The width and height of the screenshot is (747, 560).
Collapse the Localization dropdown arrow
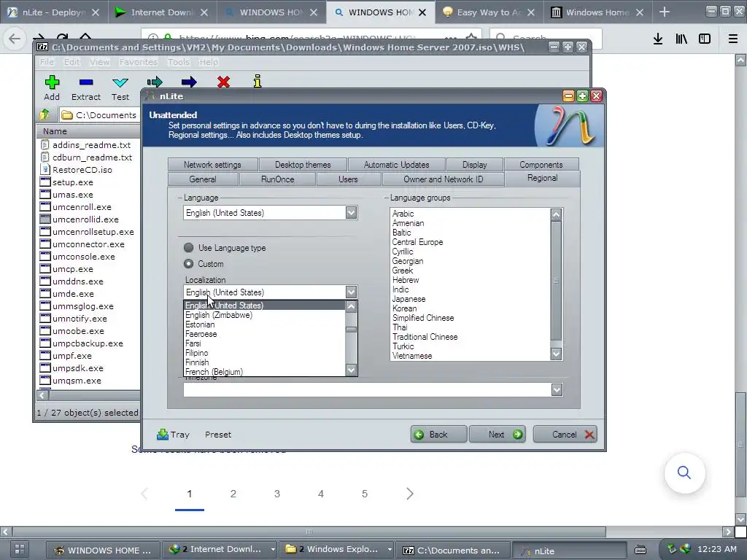click(351, 292)
